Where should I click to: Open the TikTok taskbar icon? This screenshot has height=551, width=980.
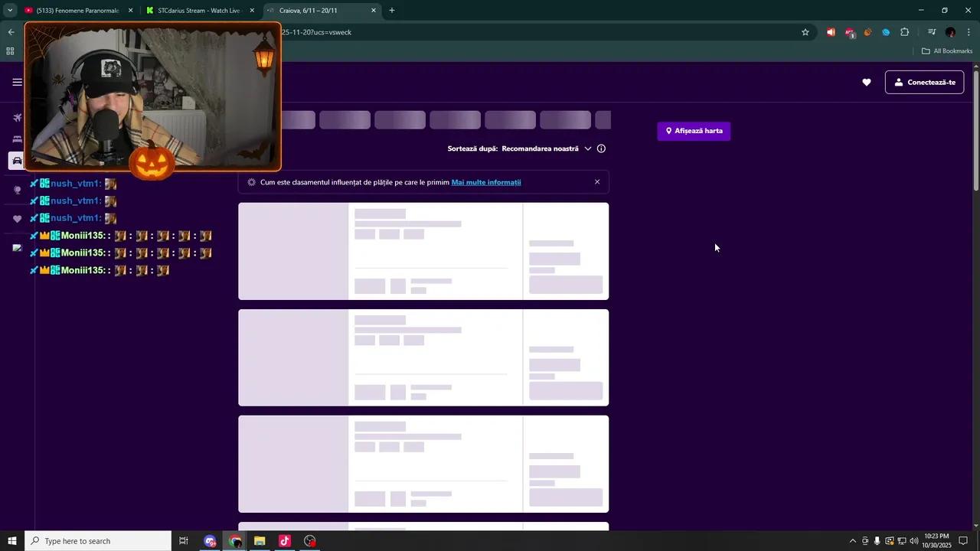(x=285, y=541)
